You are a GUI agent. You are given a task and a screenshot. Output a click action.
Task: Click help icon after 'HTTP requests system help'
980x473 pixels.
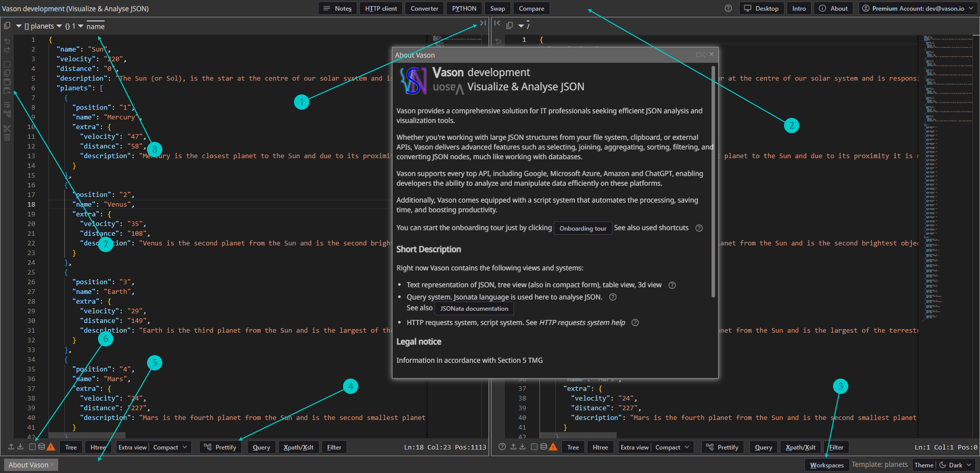635,322
